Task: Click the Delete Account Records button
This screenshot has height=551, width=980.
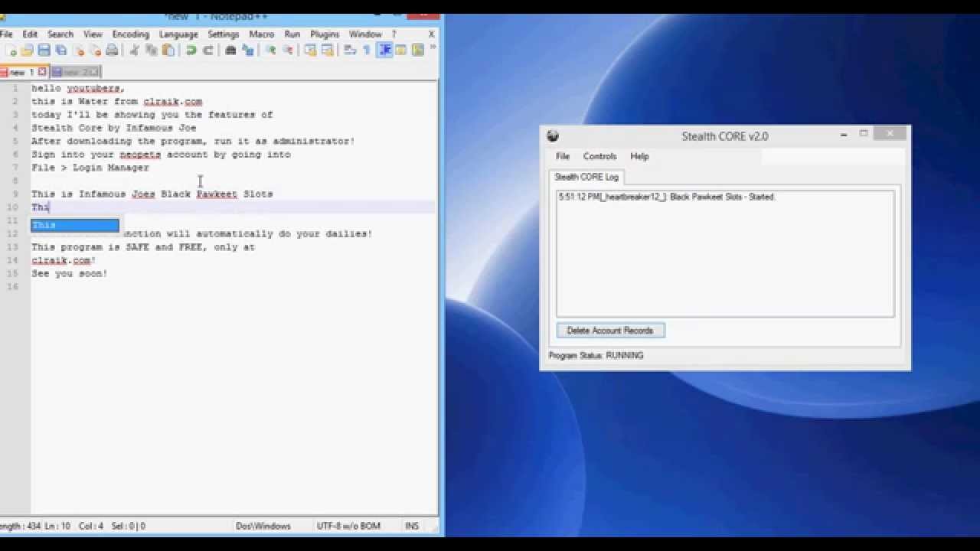Action: [x=610, y=331]
